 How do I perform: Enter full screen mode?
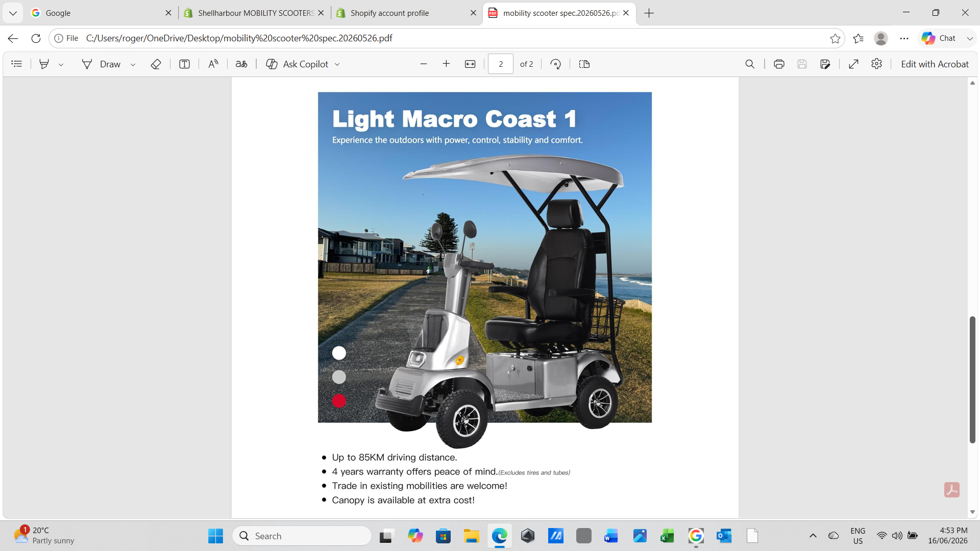tap(853, 64)
